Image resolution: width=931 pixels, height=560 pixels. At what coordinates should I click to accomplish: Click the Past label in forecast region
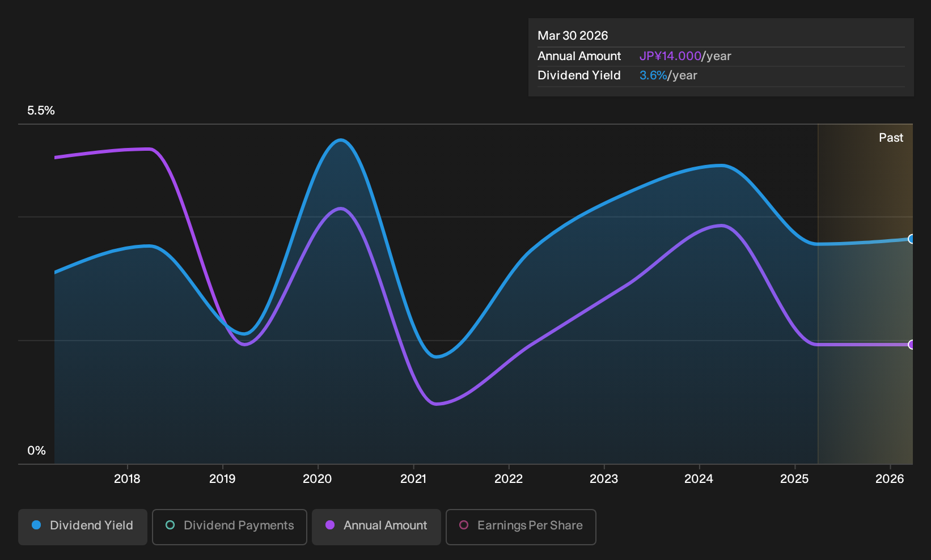[891, 138]
